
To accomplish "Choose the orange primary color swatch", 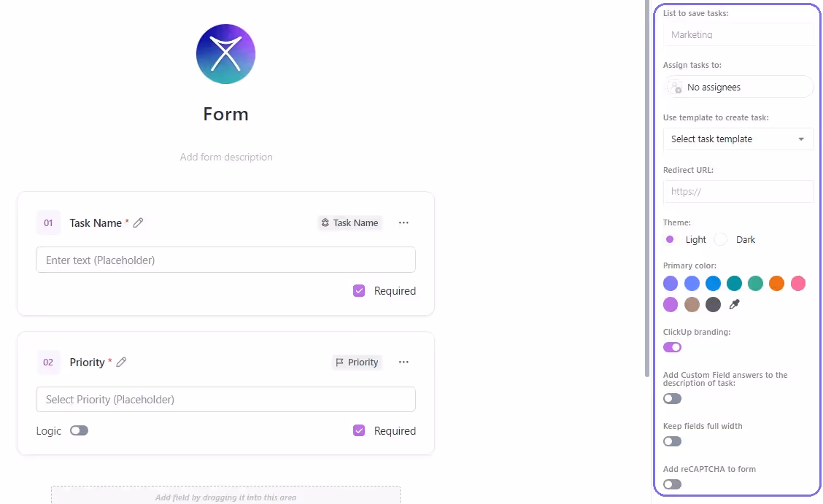I will pyautogui.click(x=776, y=283).
